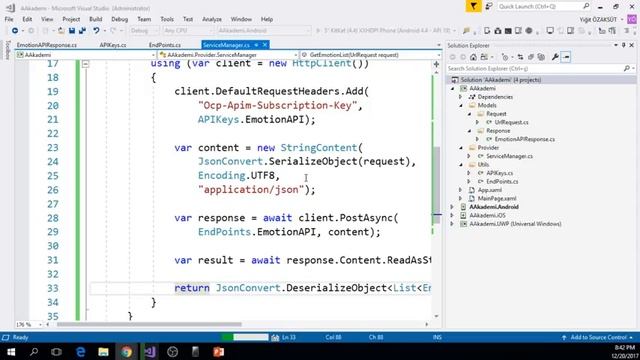
Task: Open the Toolbox side panel tab
Action: tap(7, 50)
